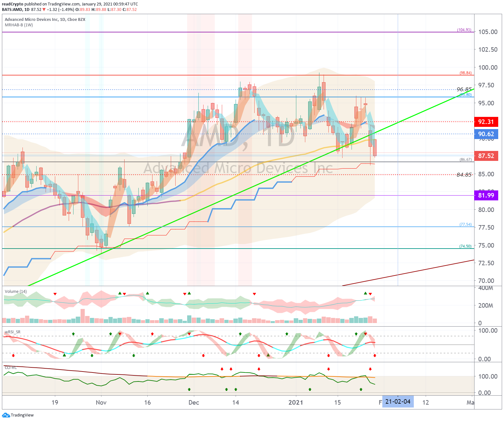Click the TradingView logo icon
The width and height of the screenshot is (504, 421).
(x=6, y=415)
